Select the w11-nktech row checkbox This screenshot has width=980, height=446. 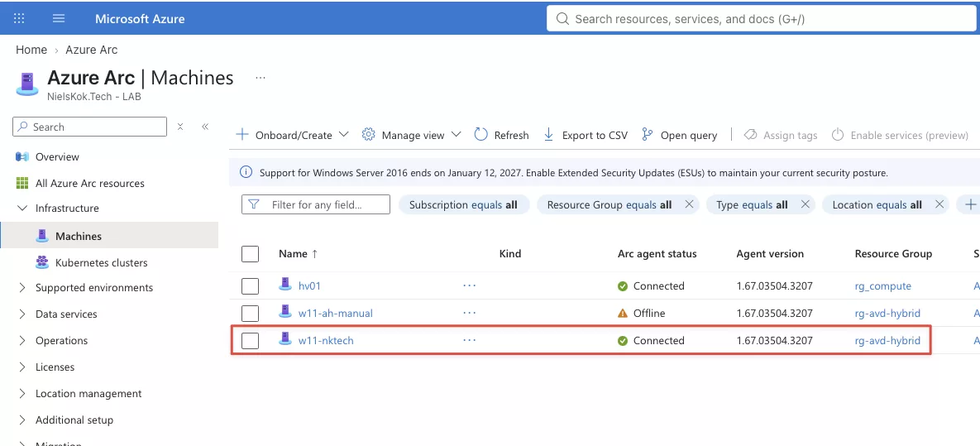click(250, 341)
